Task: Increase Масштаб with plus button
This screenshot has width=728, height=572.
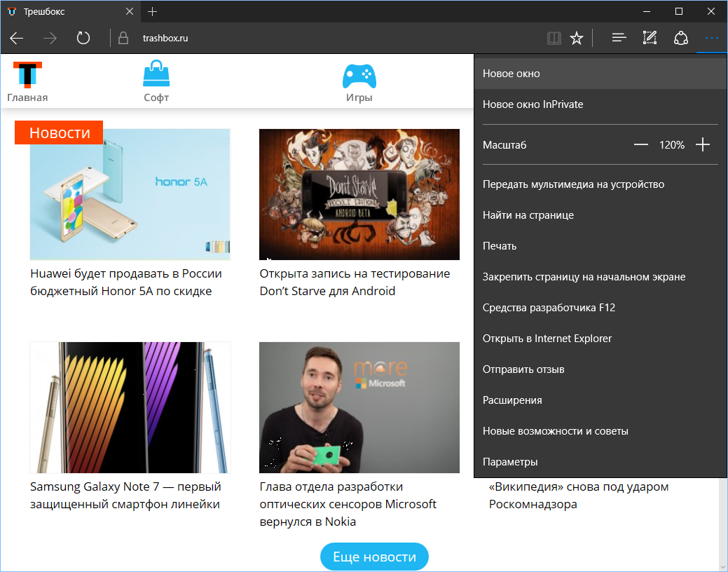Action: [703, 144]
